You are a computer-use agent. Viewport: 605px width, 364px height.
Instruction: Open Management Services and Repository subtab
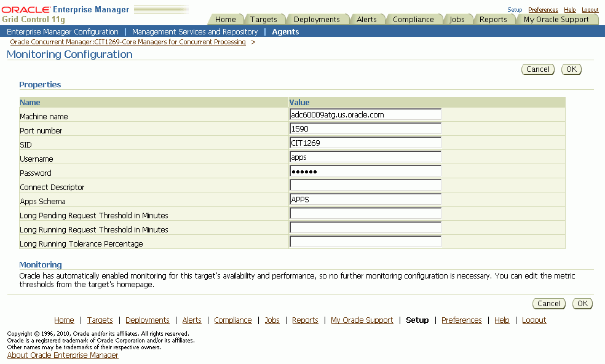[195, 31]
